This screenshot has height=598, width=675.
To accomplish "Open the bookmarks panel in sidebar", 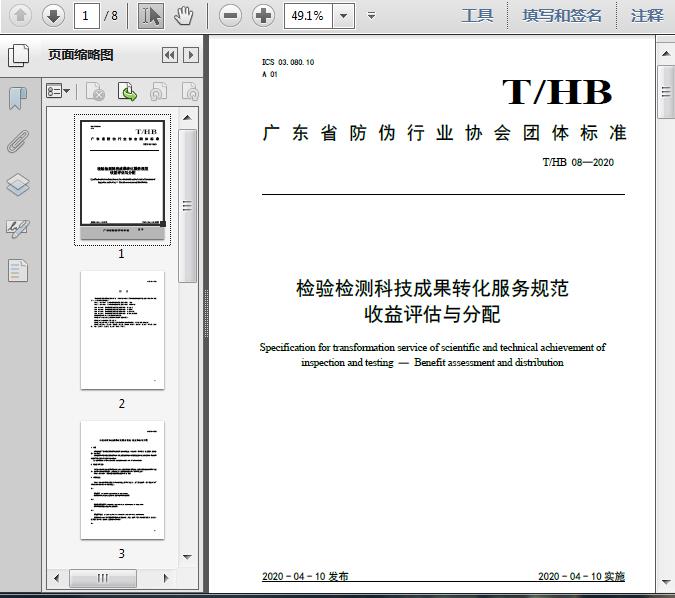I will click(17, 98).
